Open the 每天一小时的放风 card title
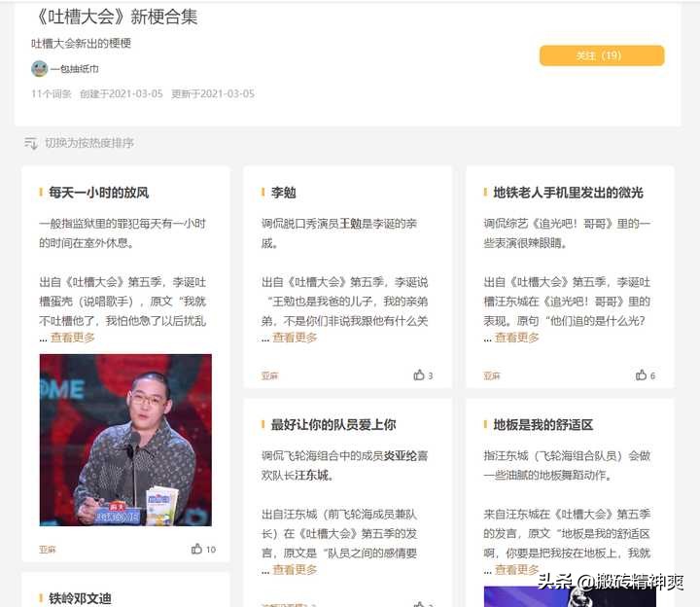Viewport: 700px width, 607px height. (x=98, y=193)
